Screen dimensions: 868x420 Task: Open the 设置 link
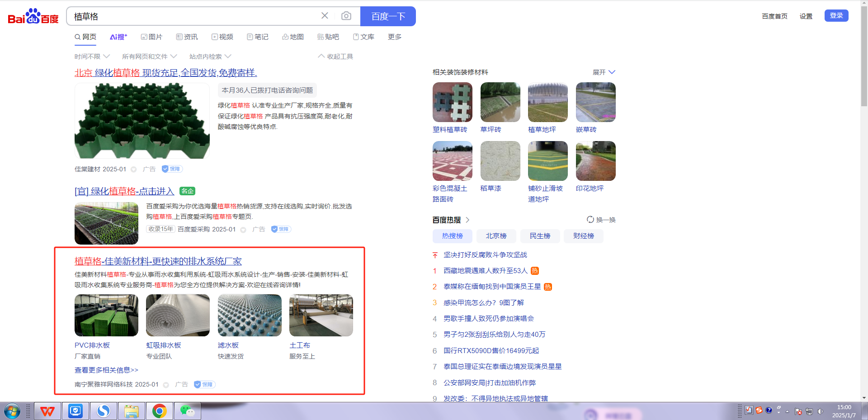click(806, 16)
